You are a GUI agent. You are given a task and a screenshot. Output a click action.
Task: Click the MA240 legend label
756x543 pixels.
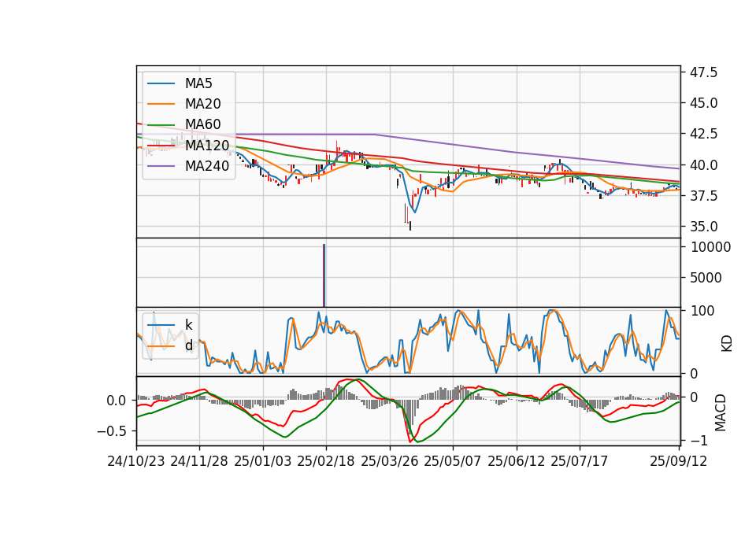click(207, 166)
